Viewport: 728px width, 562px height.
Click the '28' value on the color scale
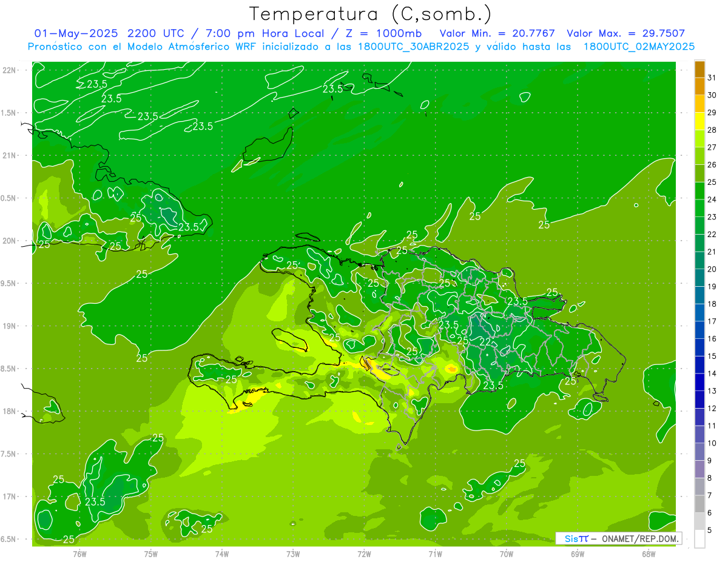[712, 130]
